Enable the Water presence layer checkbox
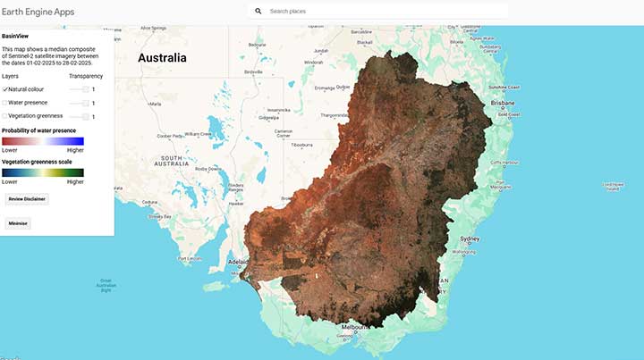The height and width of the screenshot is (360, 644). pyautogui.click(x=5, y=104)
